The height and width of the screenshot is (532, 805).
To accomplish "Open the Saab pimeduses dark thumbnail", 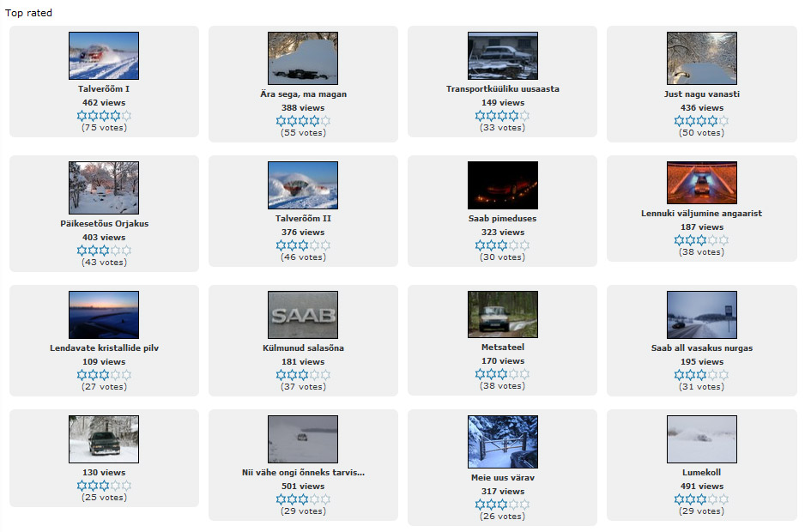I will (502, 185).
